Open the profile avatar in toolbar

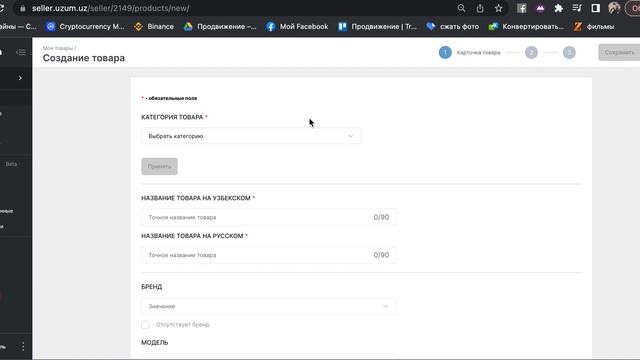click(614, 8)
